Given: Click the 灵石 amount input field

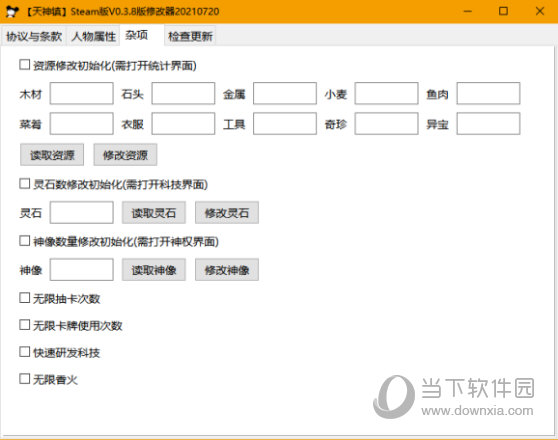Looking at the screenshot, I should pyautogui.click(x=81, y=213).
